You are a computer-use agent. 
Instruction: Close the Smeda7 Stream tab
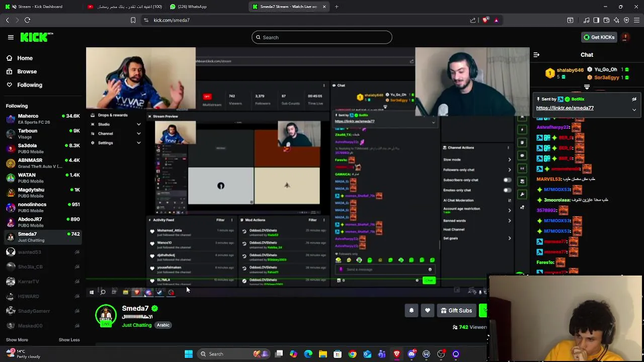click(324, 7)
